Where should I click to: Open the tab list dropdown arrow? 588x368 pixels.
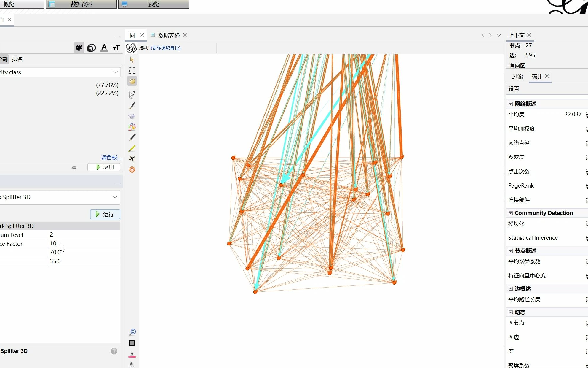[499, 35]
